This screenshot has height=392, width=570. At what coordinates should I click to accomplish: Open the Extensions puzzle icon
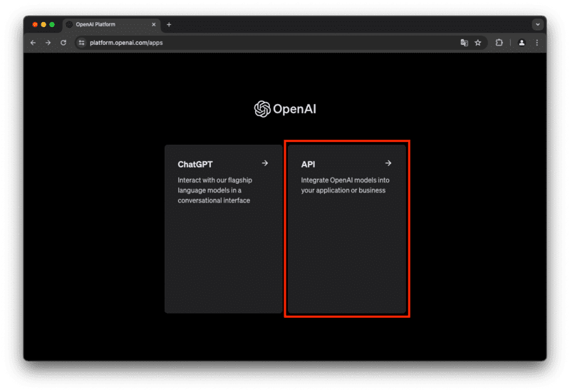pos(499,43)
